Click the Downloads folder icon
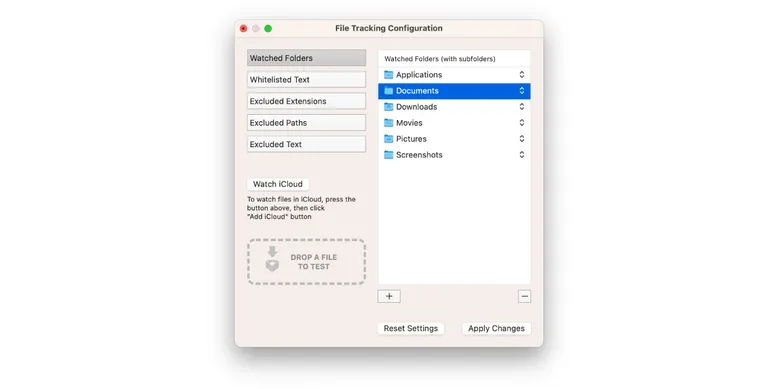Viewport: 778px width, 389px height. tap(389, 107)
